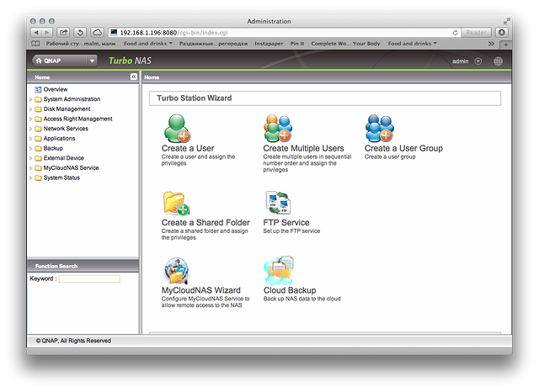
Task: Expand Disk Management tree arrow
Action: click(x=30, y=109)
